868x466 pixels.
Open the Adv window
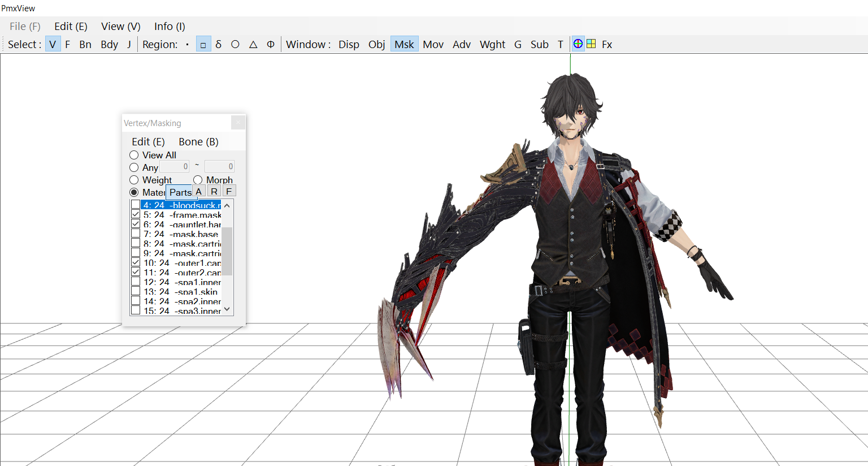[x=462, y=45]
